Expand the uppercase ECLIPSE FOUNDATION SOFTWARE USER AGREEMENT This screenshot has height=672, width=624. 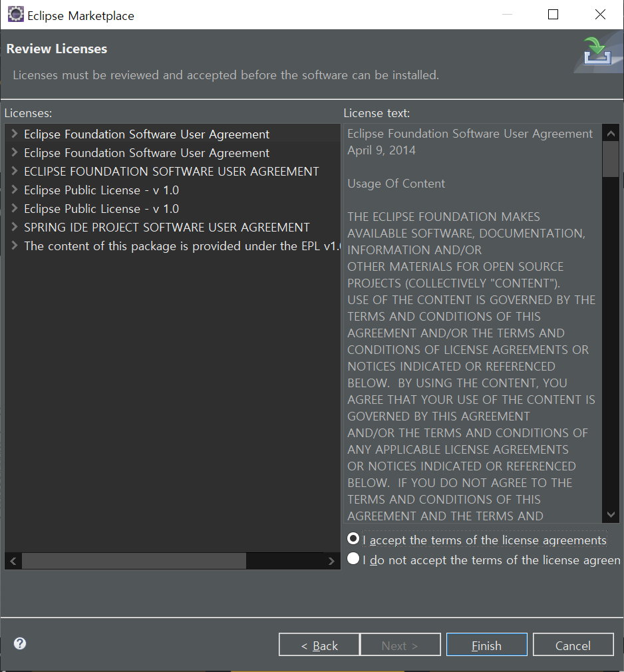[14, 170]
